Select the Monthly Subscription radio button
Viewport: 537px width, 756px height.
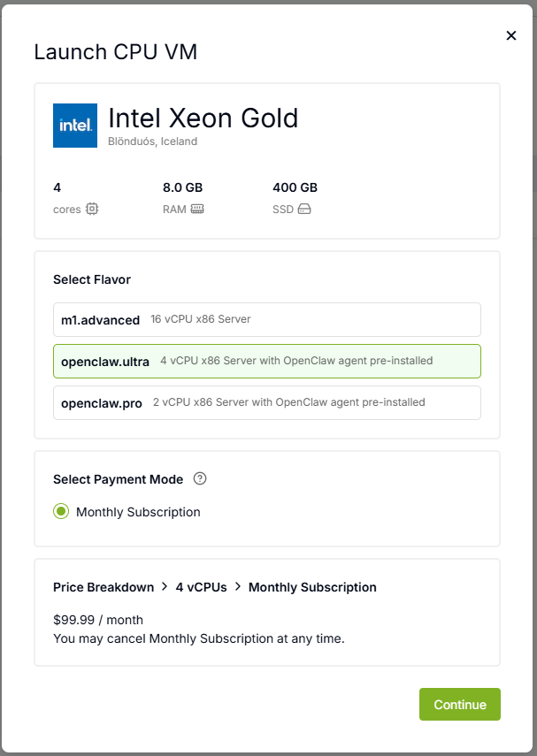point(61,512)
